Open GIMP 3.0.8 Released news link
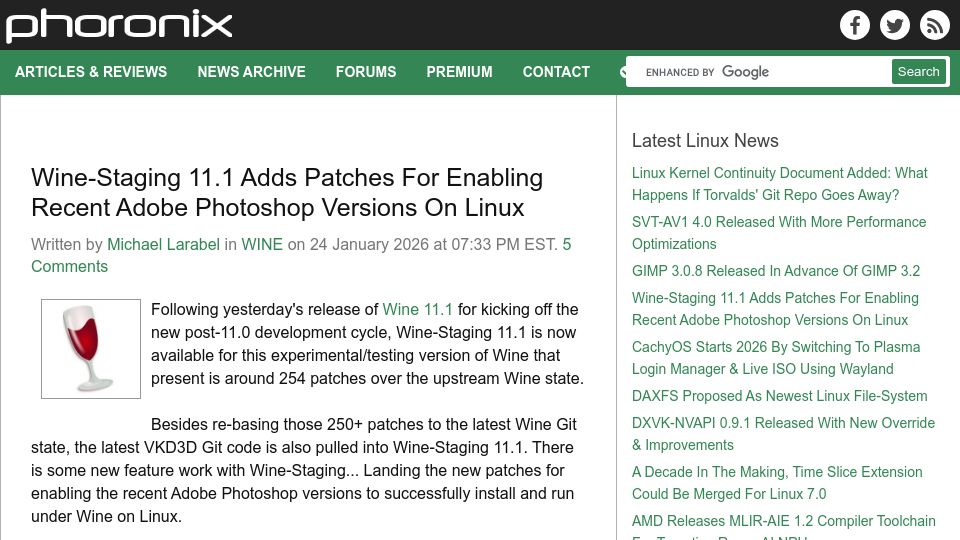The image size is (960, 540). 776,271
